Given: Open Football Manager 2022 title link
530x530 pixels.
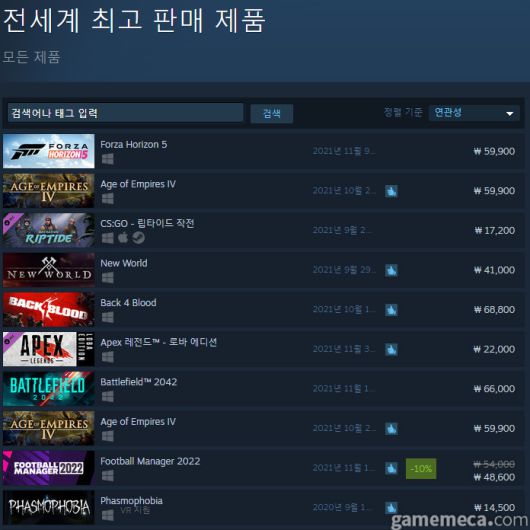Looking at the screenshot, I should click(x=150, y=461).
